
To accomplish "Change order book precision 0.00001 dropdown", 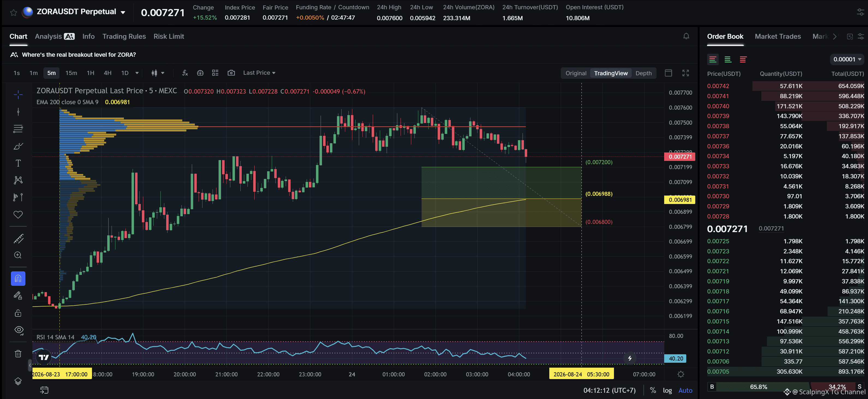I will pyautogui.click(x=847, y=59).
